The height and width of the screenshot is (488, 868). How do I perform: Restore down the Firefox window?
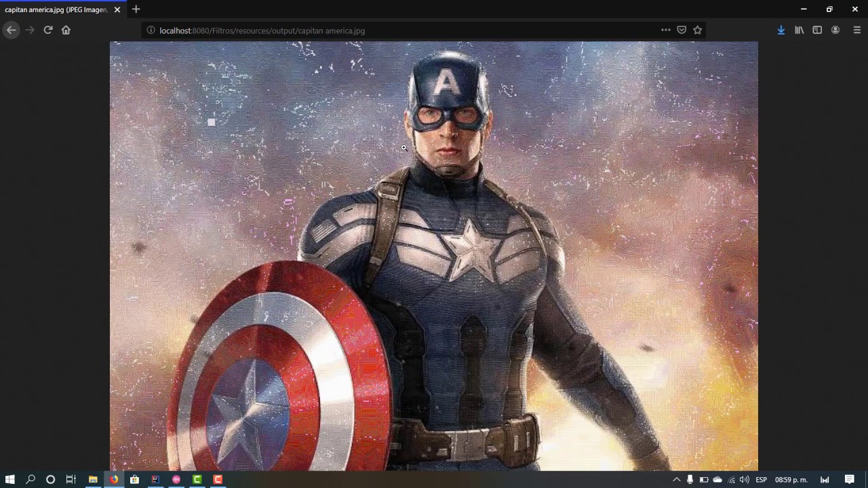coord(829,9)
